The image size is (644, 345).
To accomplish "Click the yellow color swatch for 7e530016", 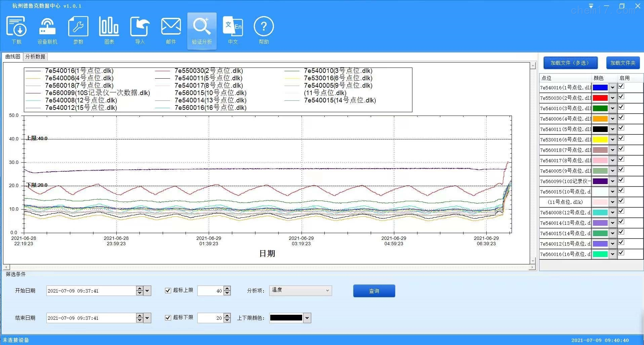I will (x=601, y=139).
